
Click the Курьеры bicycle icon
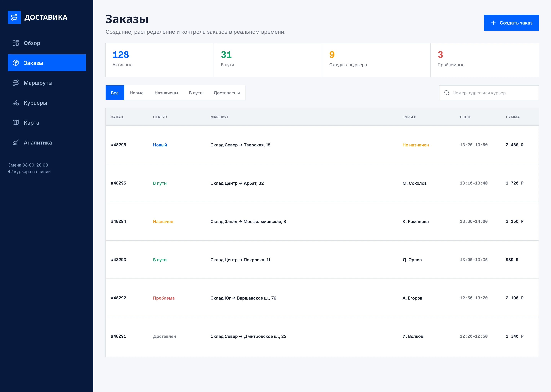point(16,103)
